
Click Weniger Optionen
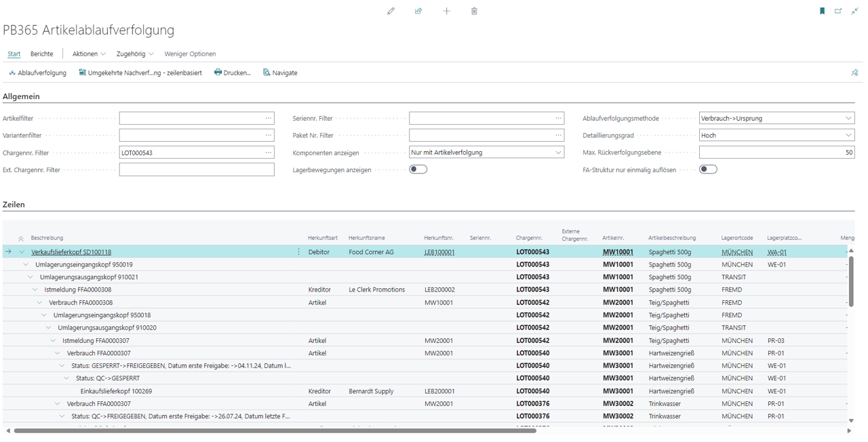(190, 54)
